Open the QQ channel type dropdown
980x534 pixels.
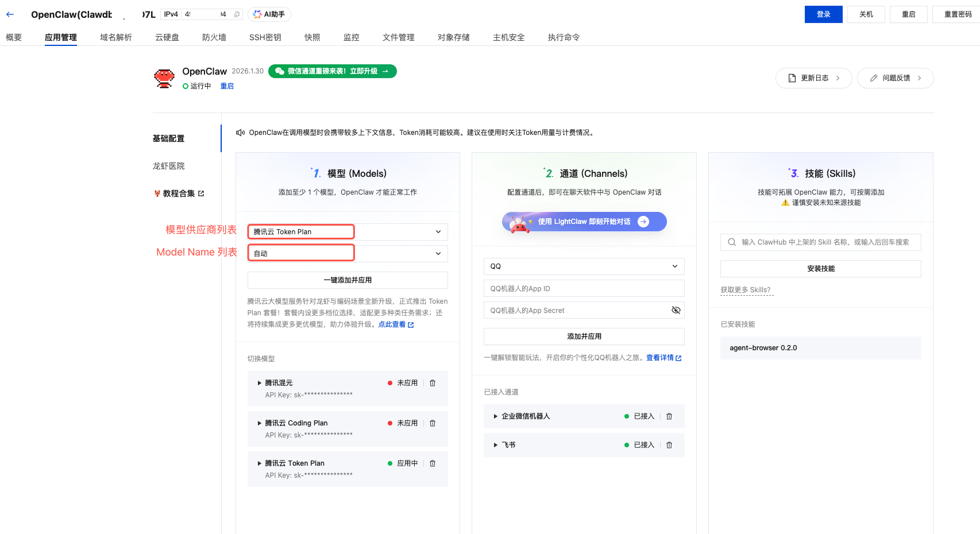(584, 266)
